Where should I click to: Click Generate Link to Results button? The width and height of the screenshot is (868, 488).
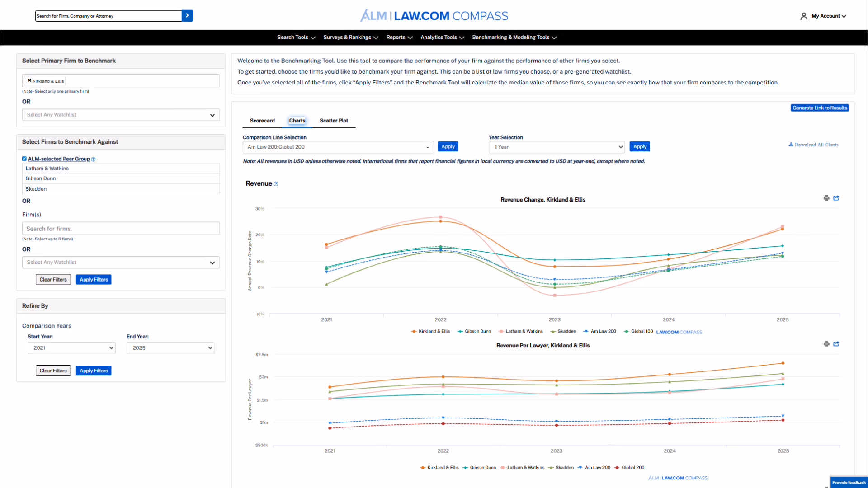tap(820, 108)
